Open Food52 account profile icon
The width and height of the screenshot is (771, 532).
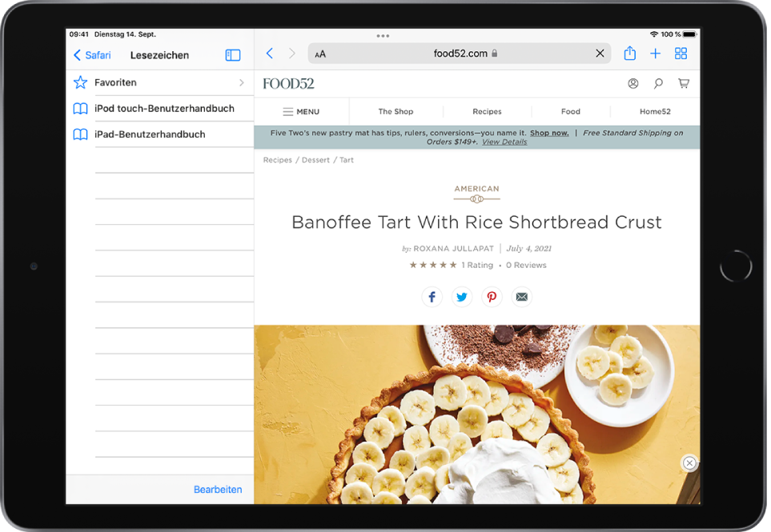[632, 83]
